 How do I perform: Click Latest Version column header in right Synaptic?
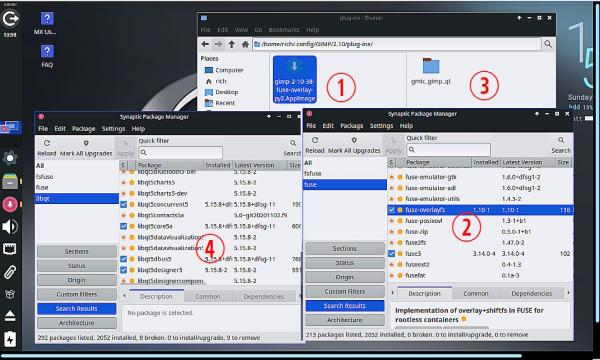pos(528,162)
